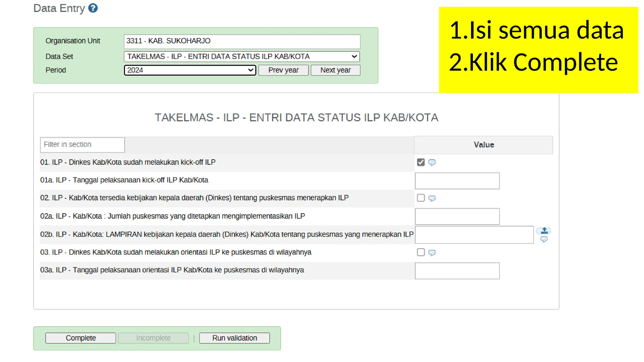Focus the Filter in section field

coord(82,145)
